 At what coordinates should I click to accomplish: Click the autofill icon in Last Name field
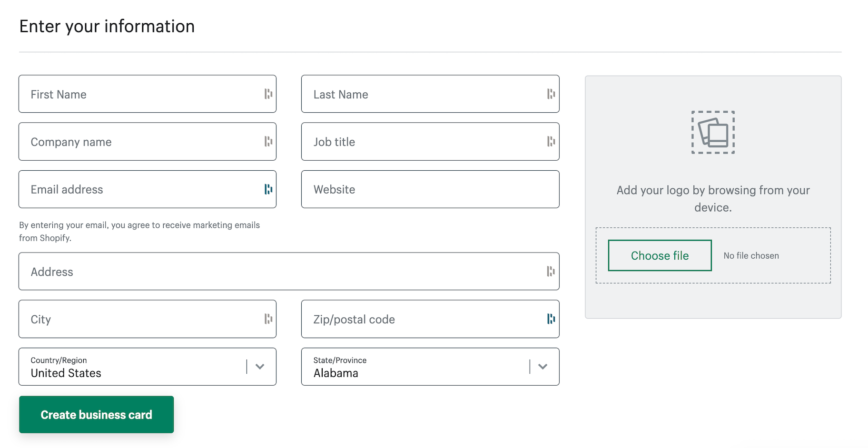(x=551, y=94)
